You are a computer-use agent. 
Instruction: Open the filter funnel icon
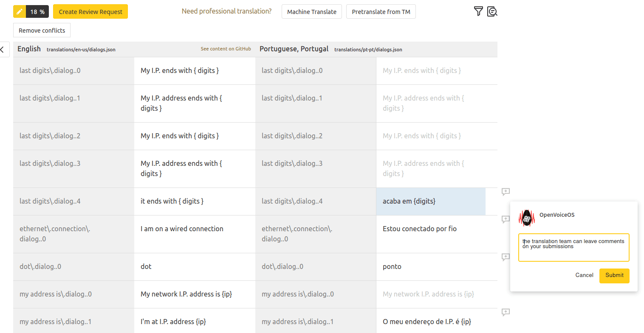click(x=478, y=11)
